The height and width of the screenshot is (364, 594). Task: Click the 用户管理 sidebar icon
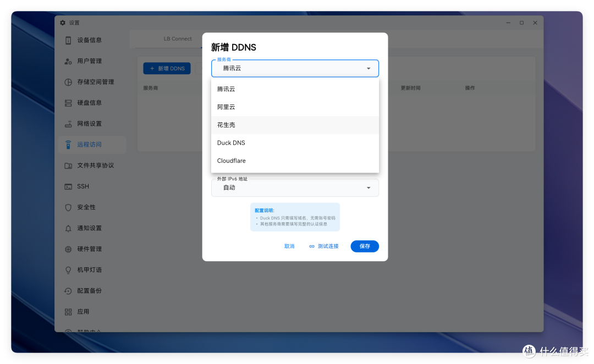[x=68, y=61]
